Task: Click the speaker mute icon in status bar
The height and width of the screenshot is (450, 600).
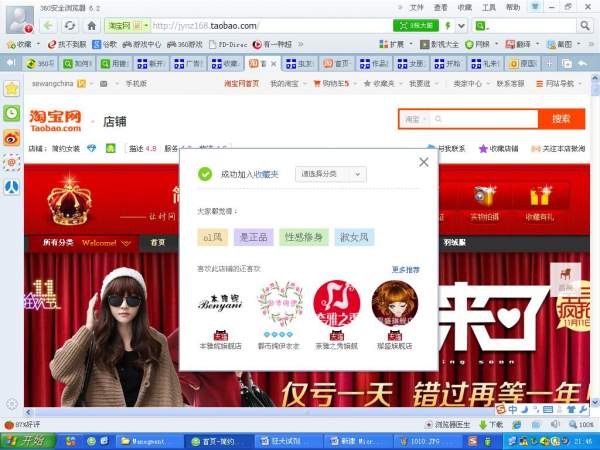Action: pyautogui.click(x=554, y=424)
